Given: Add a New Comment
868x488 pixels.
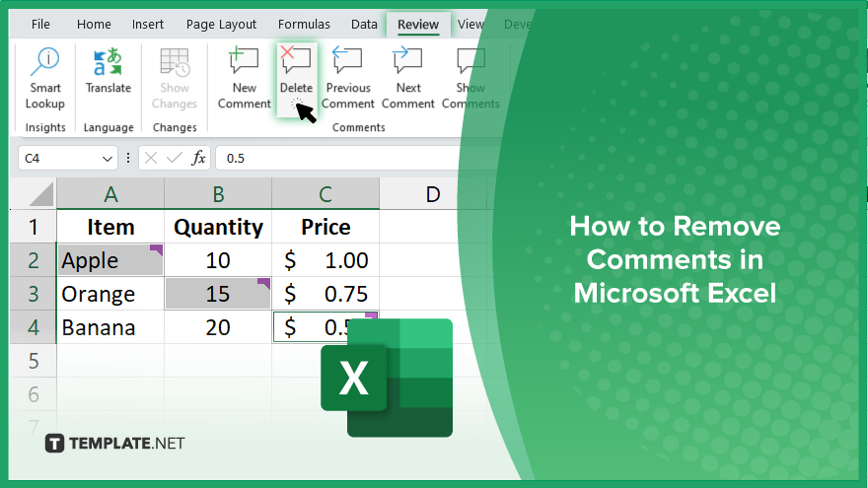Looking at the screenshot, I should [x=245, y=78].
